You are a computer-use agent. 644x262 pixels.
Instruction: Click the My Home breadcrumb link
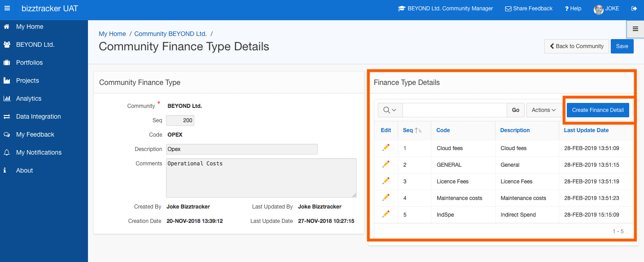coord(112,34)
